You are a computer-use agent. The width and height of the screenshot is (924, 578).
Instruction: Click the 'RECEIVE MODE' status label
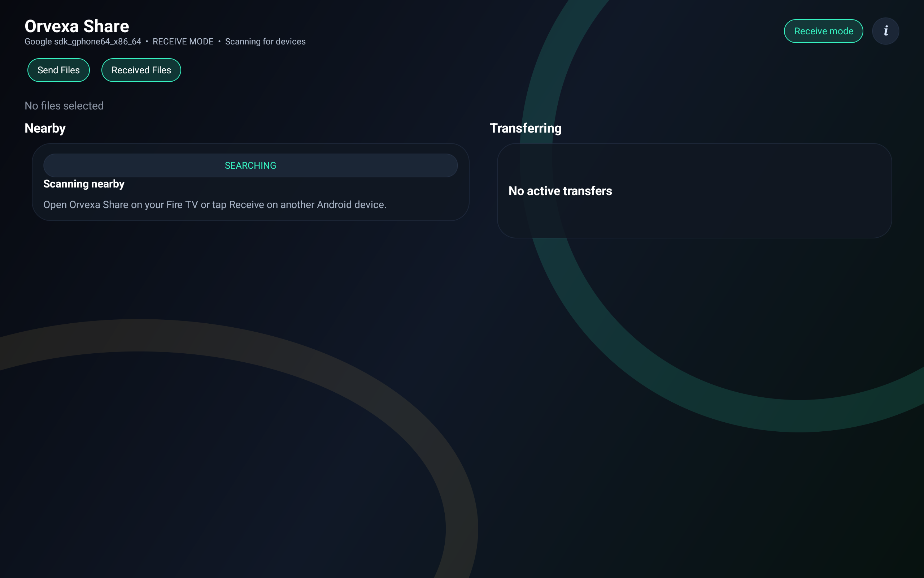[183, 41]
